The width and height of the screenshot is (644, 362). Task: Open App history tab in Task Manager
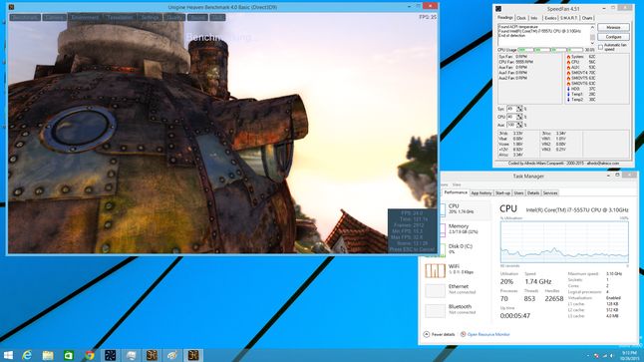(x=481, y=192)
